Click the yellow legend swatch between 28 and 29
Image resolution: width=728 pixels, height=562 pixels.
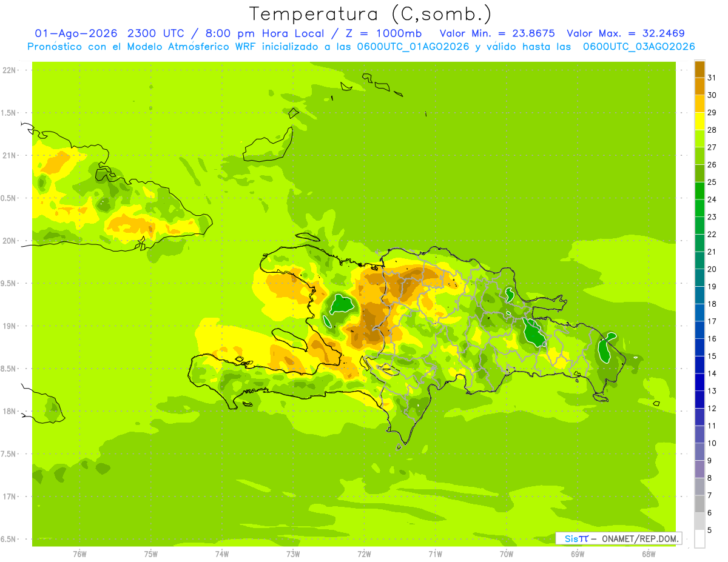699,121
